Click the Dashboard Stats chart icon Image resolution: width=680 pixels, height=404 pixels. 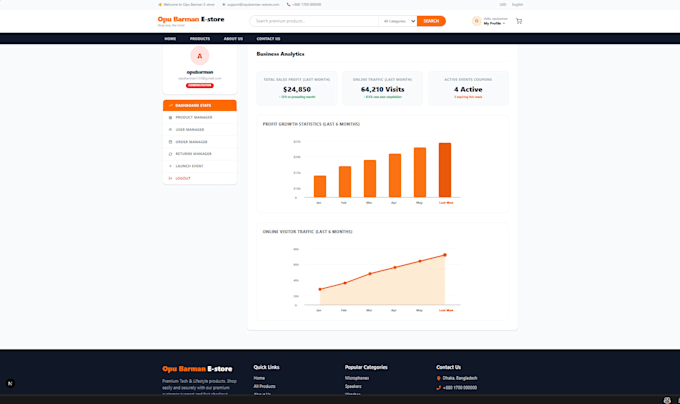(x=170, y=105)
